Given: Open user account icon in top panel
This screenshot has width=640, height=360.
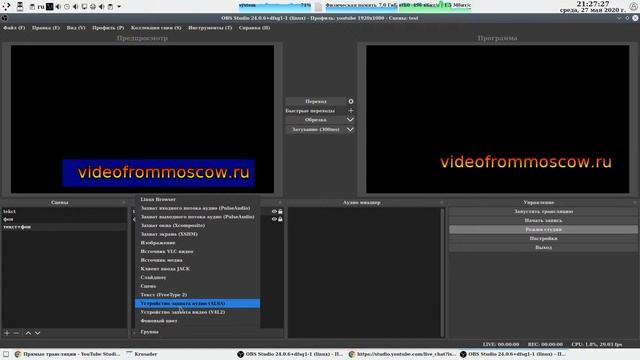Looking at the screenshot, I should point(634,7).
